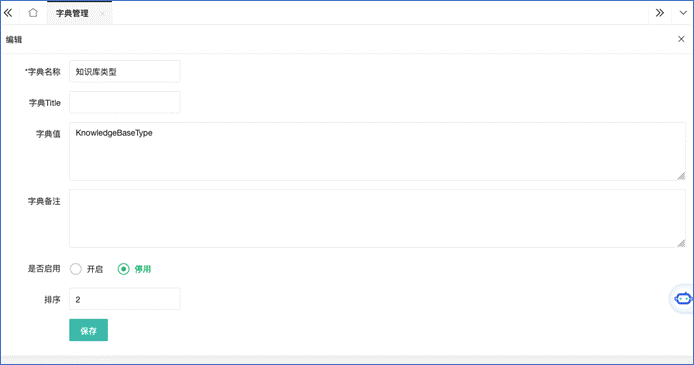
Task: Switch to the 字典管理 tab
Action: pos(72,14)
